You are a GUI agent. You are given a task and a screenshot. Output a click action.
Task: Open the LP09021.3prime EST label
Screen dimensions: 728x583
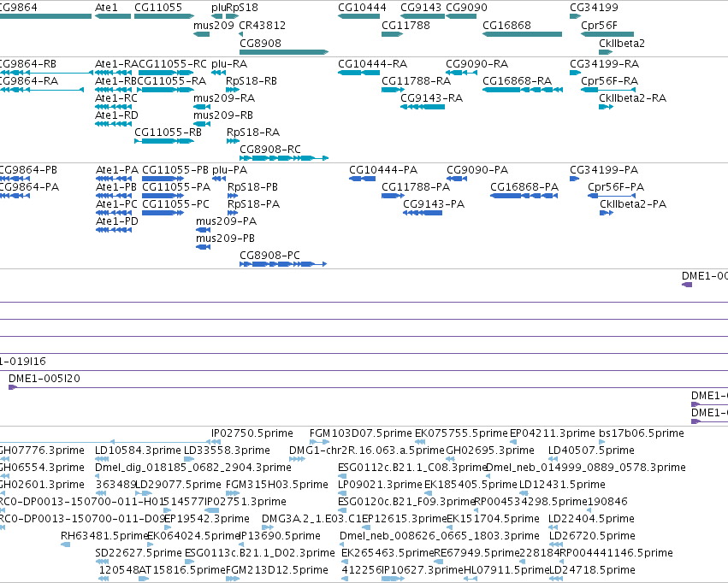point(380,485)
